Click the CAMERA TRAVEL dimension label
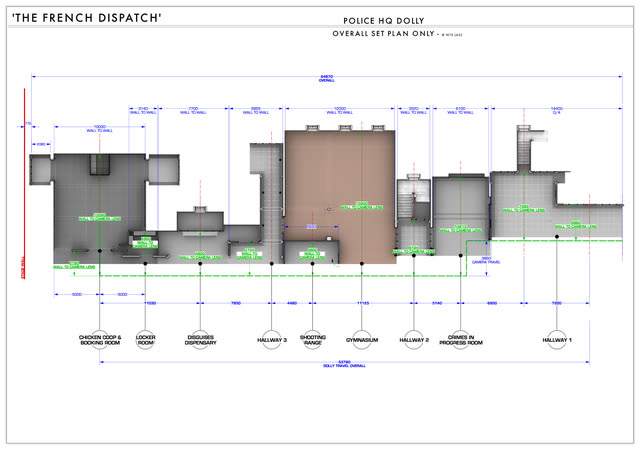This screenshot has width=640, height=450. [486, 260]
